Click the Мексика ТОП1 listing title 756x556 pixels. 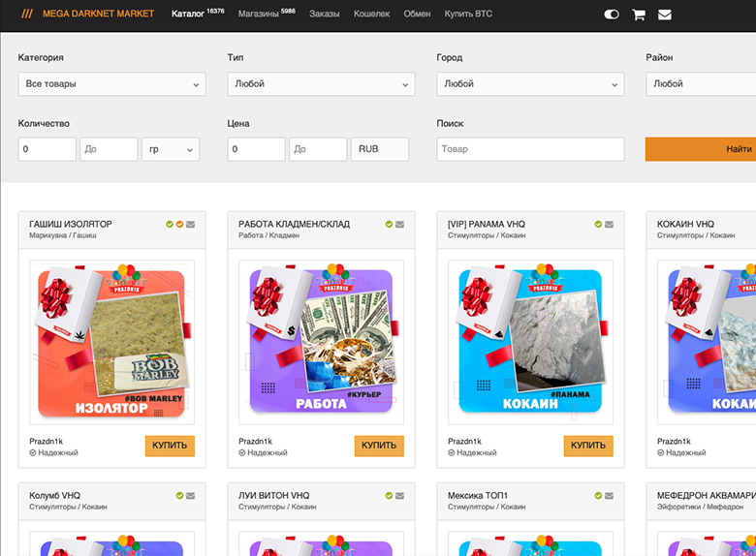tap(478, 495)
